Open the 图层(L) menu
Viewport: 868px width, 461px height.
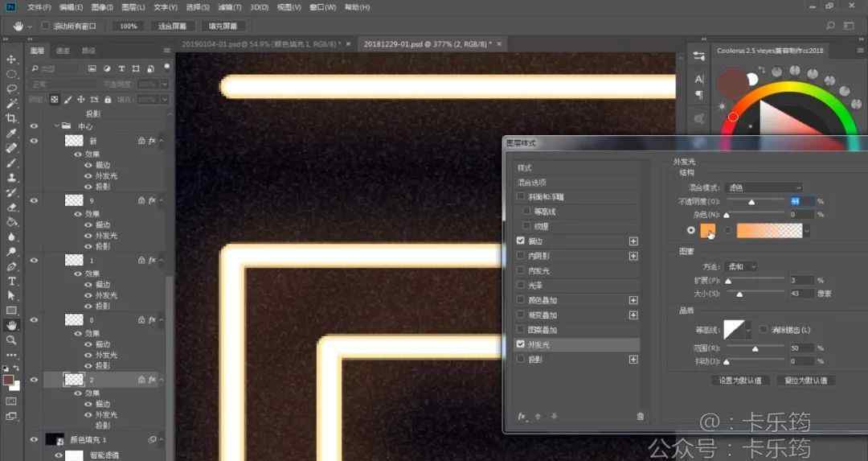pos(133,7)
